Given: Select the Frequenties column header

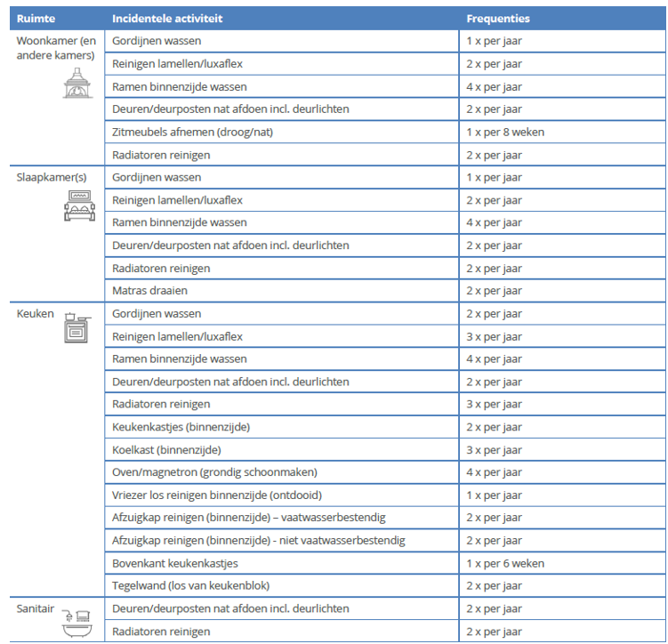Looking at the screenshot, I should point(497,18).
